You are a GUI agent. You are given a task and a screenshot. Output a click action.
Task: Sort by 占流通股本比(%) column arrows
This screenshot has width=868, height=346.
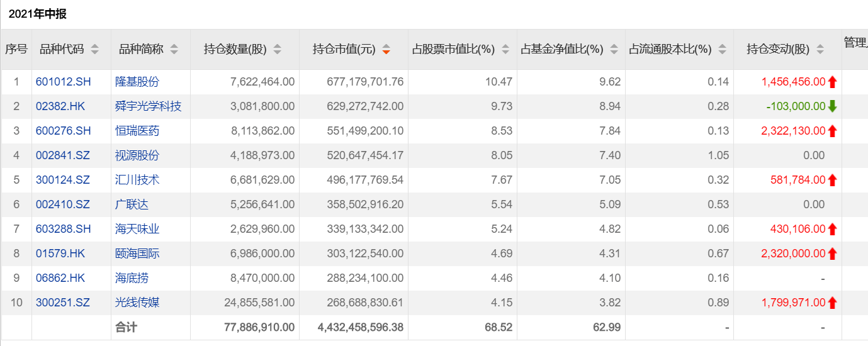[722, 49]
